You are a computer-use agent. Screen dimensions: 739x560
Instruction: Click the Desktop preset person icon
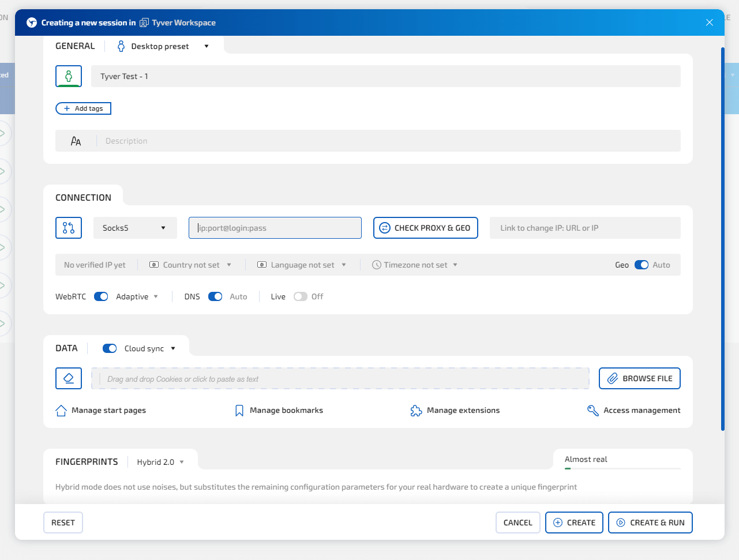[x=121, y=46]
